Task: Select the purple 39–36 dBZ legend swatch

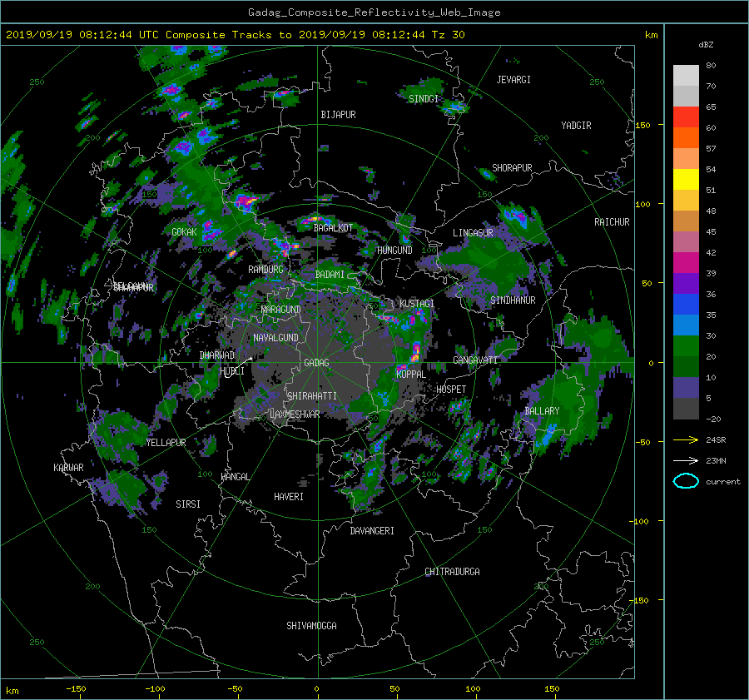Action: tap(686, 283)
